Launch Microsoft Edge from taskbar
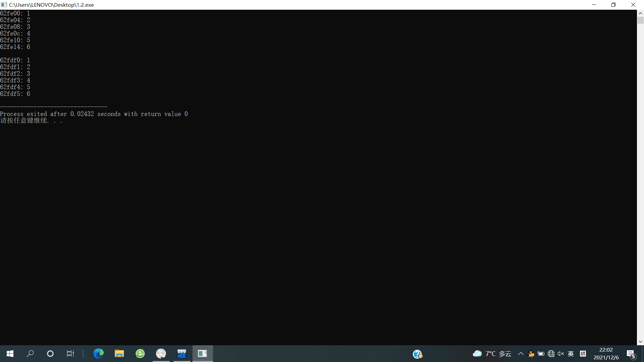Screen dimensions: 644x362 [x=99, y=354]
